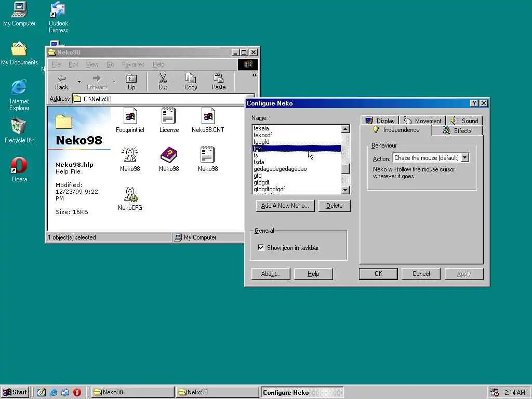Click the Help button in Configure Neko
532x399 pixels.
(x=313, y=274)
